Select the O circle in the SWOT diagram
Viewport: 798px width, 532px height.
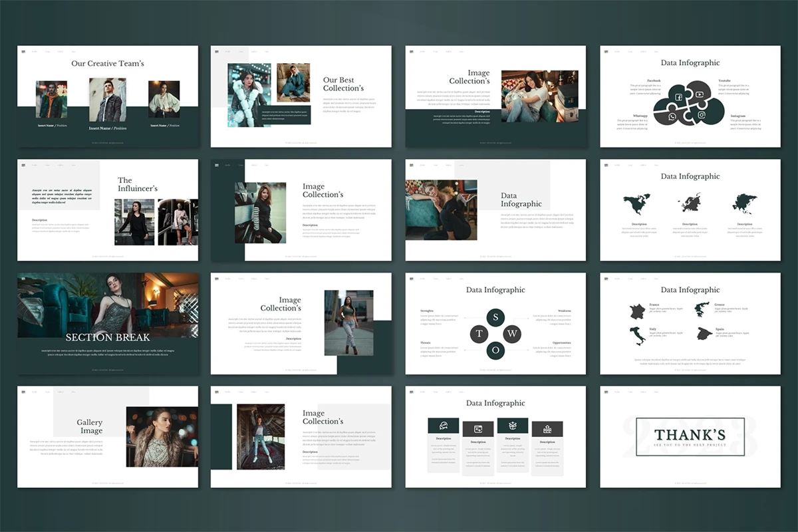(x=495, y=350)
